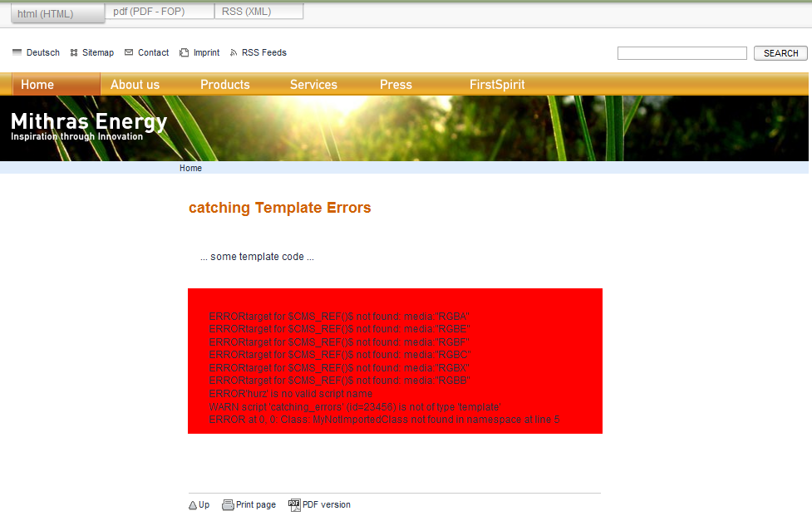Image resolution: width=812 pixels, height=516 pixels.
Task: Open the About us menu
Action: point(135,85)
